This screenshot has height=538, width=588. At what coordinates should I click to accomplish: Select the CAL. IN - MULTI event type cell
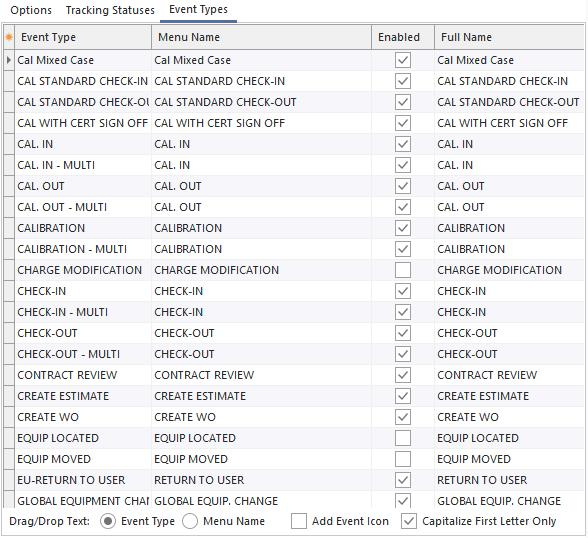click(x=83, y=165)
